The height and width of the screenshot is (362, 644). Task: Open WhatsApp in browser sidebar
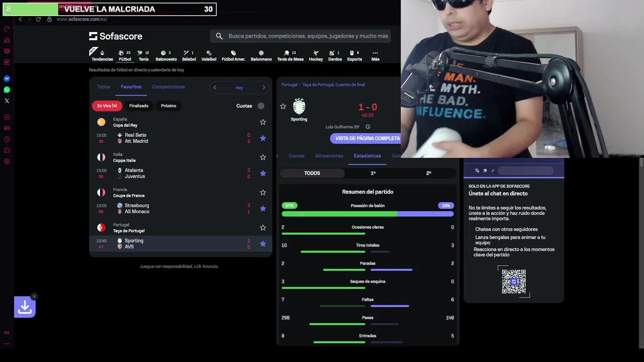tap(7, 90)
